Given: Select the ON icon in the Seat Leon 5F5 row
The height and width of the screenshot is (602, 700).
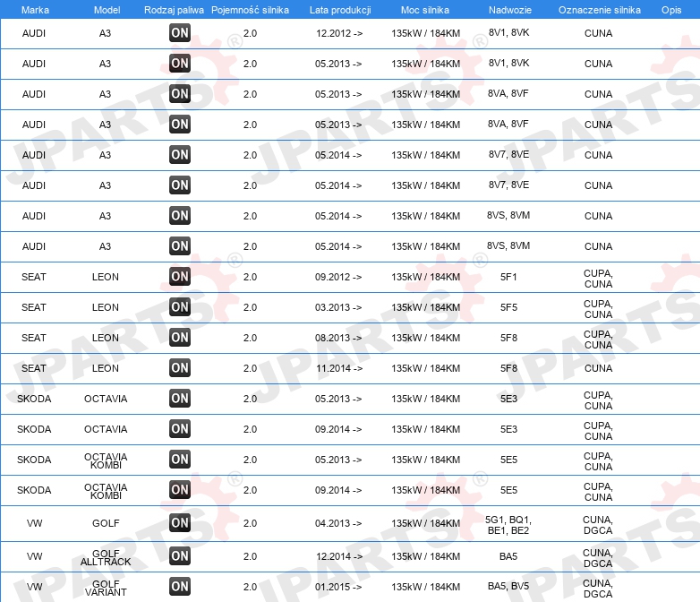Looking at the screenshot, I should 180,307.
